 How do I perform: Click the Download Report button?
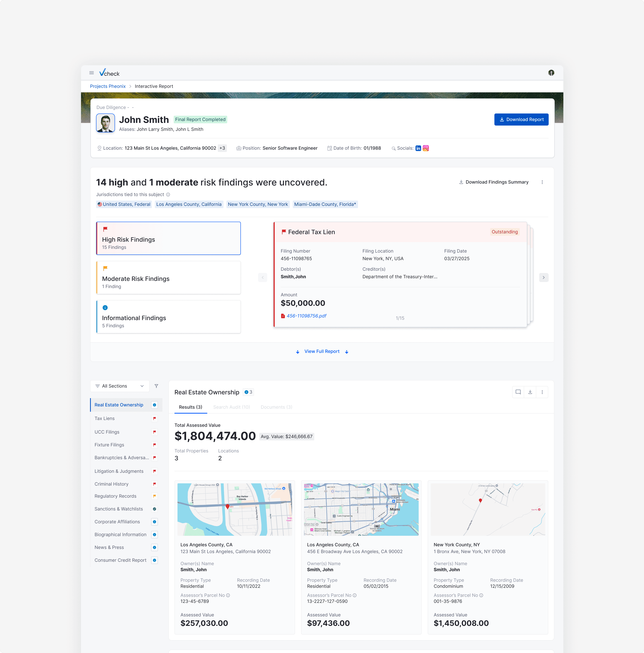click(521, 120)
